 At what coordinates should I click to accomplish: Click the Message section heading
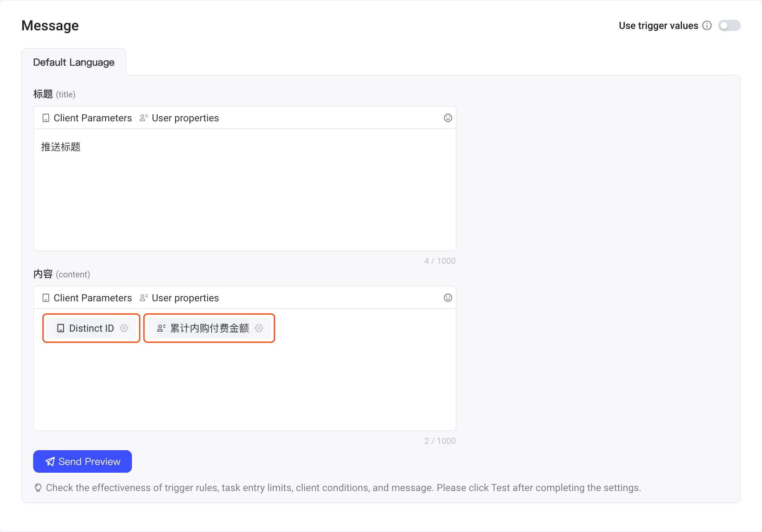pyautogui.click(x=50, y=26)
